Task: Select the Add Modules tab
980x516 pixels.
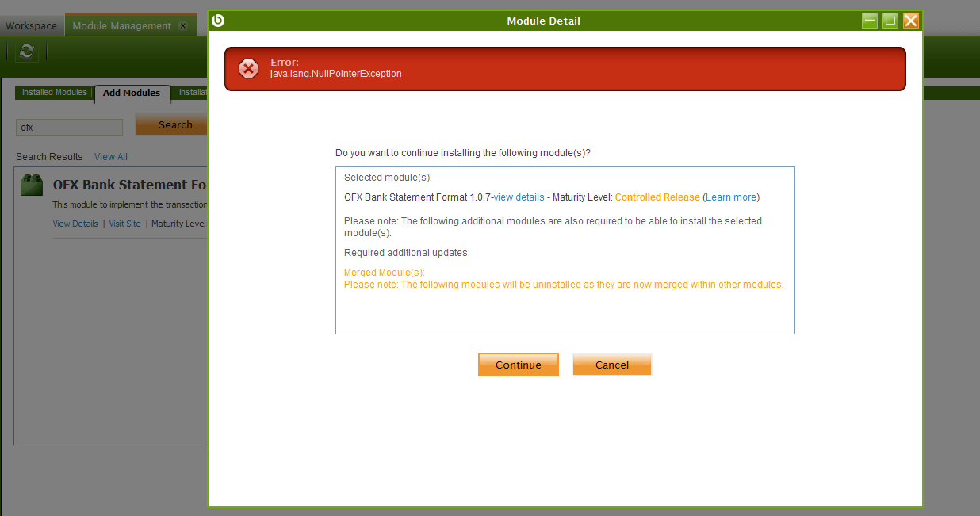Action: pyautogui.click(x=132, y=94)
